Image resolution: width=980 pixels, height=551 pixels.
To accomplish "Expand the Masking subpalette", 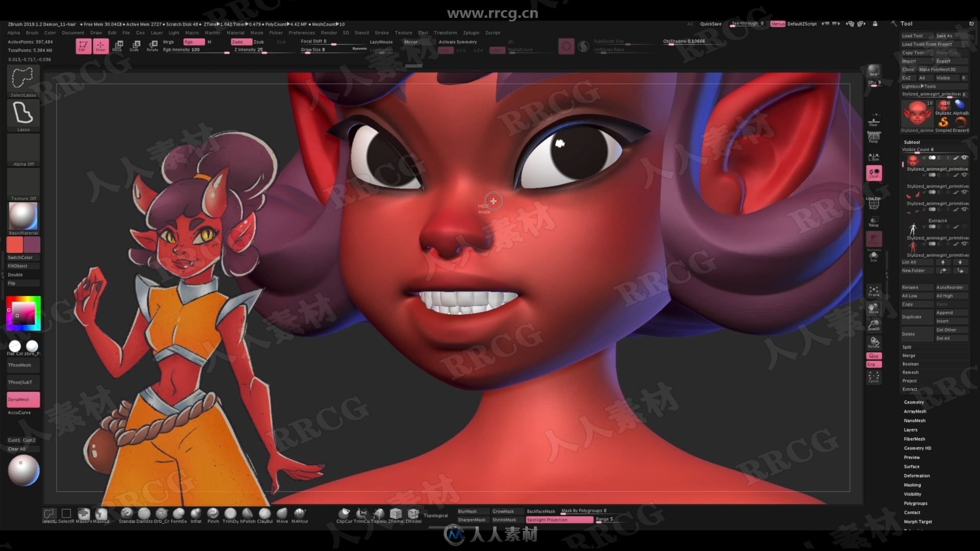I will click(x=912, y=485).
